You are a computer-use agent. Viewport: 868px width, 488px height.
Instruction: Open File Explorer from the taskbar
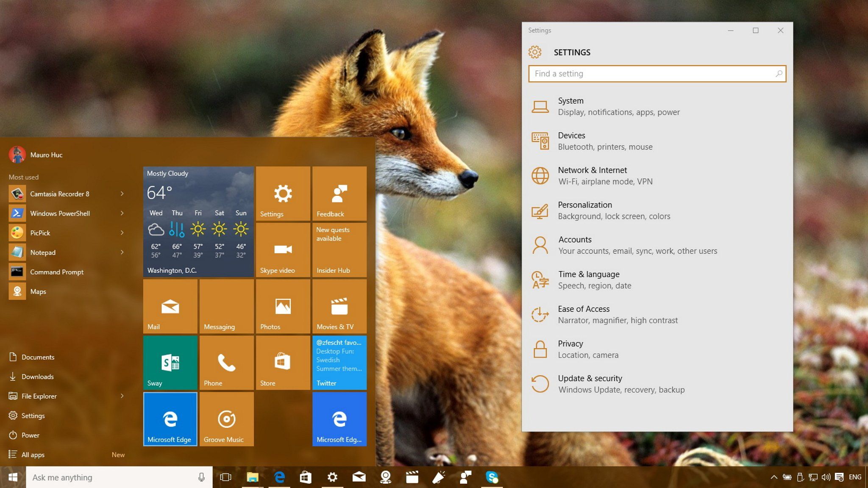[253, 477]
